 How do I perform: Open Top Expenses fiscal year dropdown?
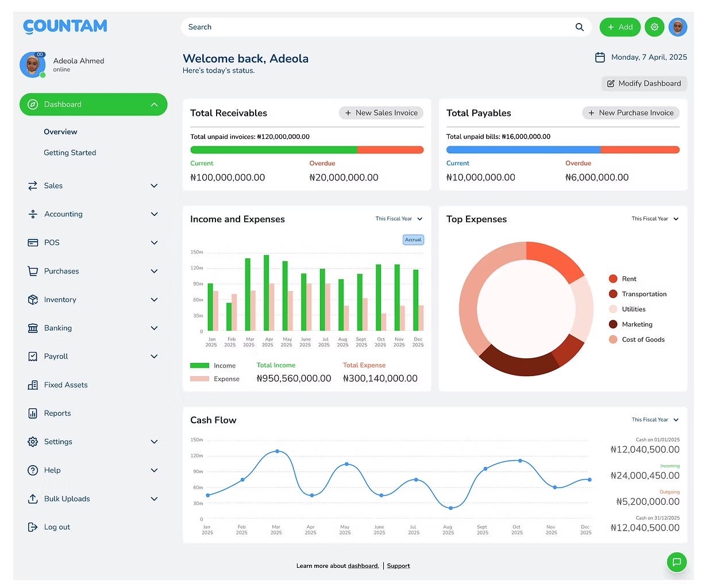(655, 219)
